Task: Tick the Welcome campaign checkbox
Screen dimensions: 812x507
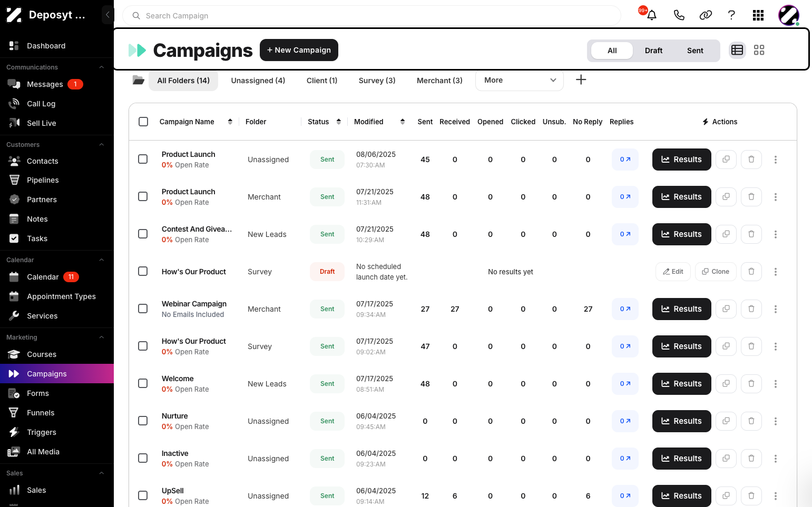Action: (x=143, y=383)
